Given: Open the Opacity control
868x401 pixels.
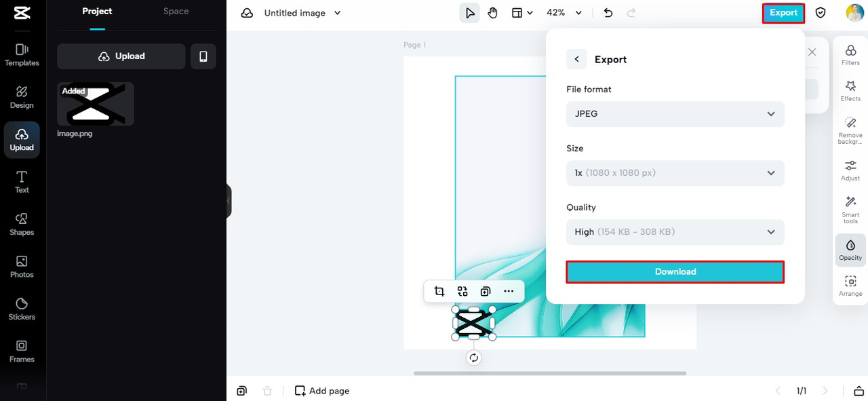Looking at the screenshot, I should click(850, 250).
